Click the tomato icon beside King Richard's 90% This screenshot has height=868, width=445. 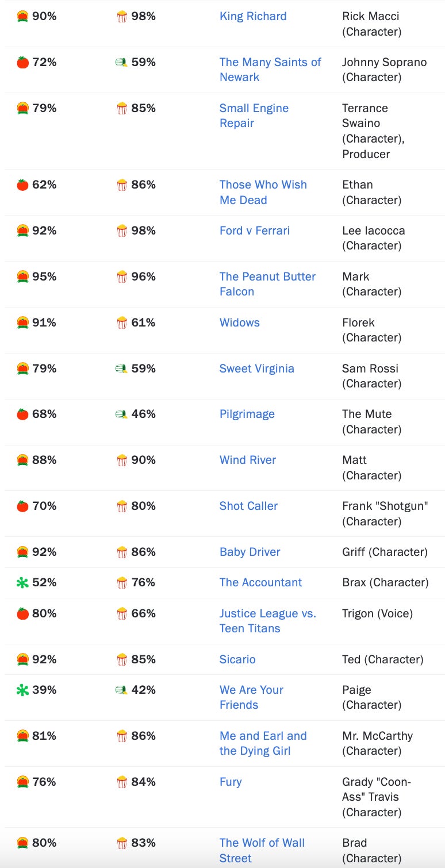tap(22, 17)
